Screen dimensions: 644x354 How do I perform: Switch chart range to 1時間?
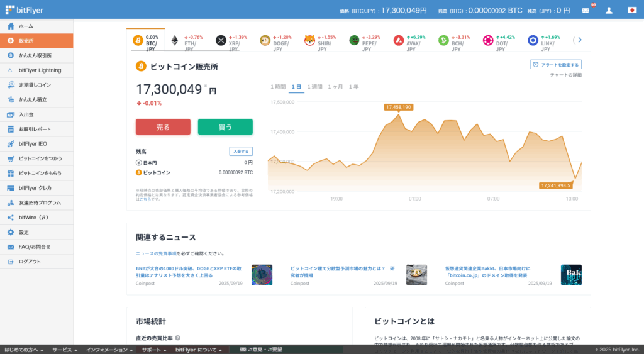point(277,87)
